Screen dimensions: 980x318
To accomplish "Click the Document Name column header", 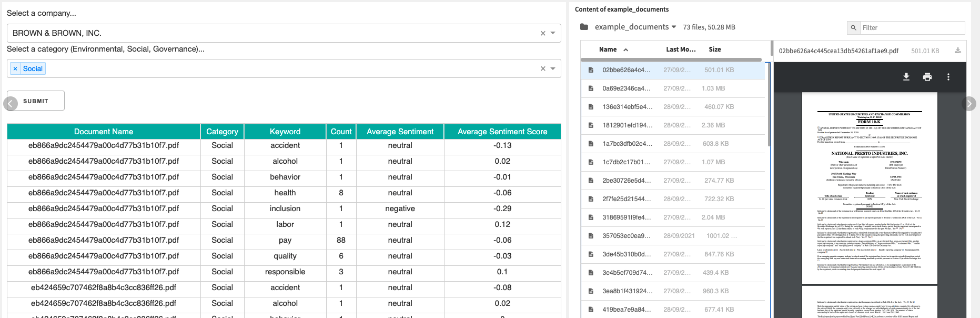I will coord(104,132).
